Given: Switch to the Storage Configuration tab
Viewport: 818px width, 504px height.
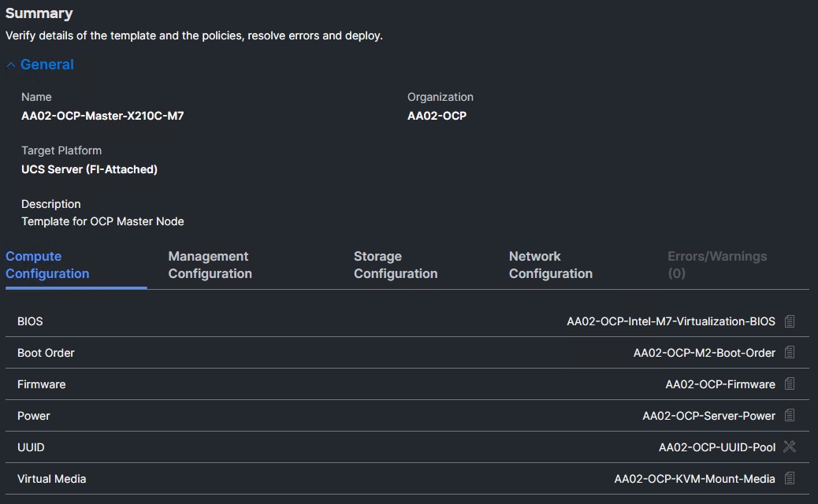Looking at the screenshot, I should (395, 265).
